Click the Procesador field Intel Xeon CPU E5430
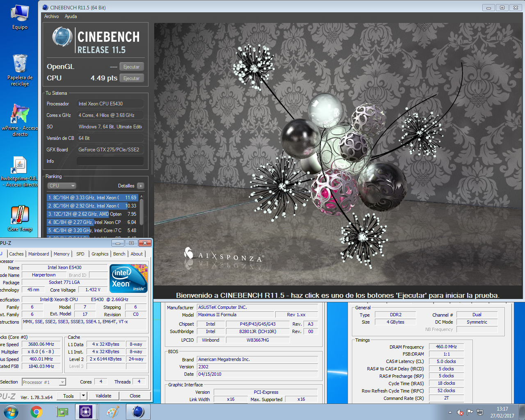Screen dimensions: 525x420 click(110, 104)
